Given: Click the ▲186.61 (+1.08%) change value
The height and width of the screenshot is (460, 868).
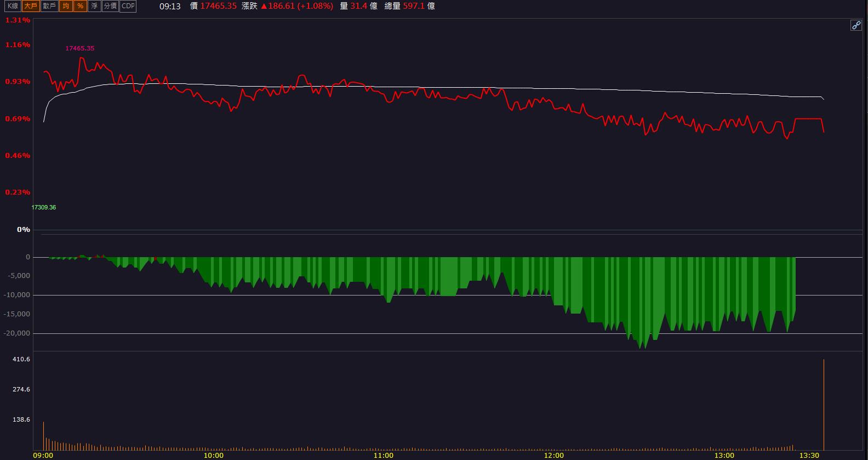Looking at the screenshot, I should [x=296, y=6].
